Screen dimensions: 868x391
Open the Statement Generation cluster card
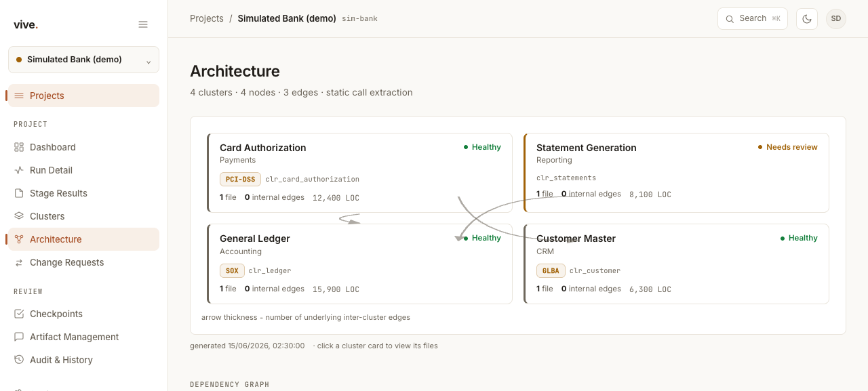point(676,173)
